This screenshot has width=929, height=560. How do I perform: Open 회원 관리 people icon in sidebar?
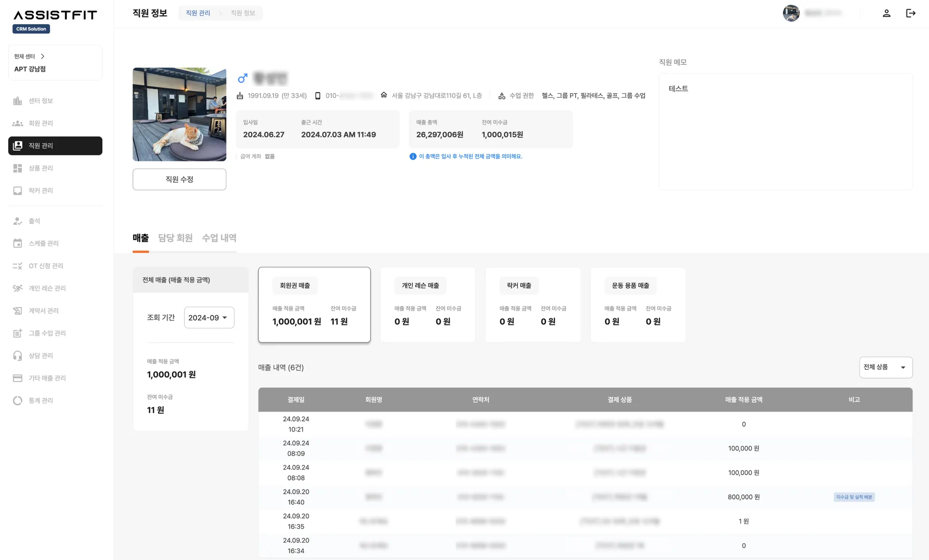(x=18, y=123)
